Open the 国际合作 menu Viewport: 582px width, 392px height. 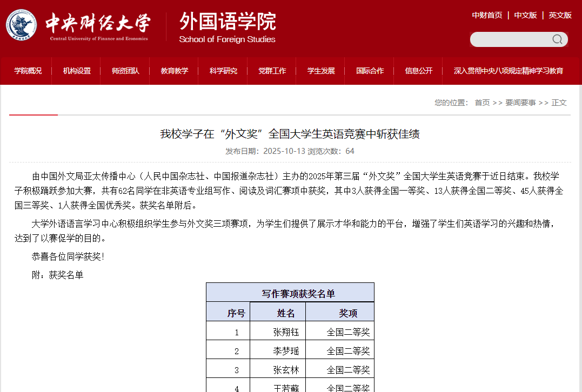[370, 71]
